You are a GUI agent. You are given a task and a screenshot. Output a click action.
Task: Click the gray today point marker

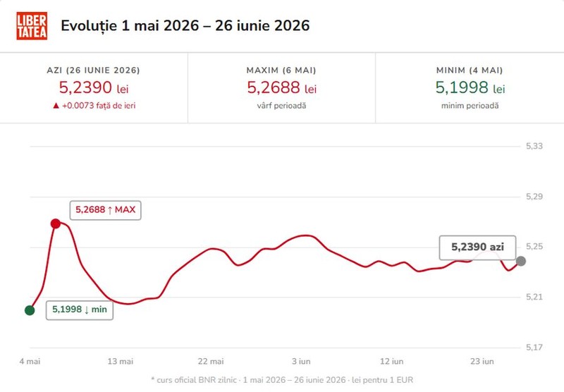click(521, 262)
